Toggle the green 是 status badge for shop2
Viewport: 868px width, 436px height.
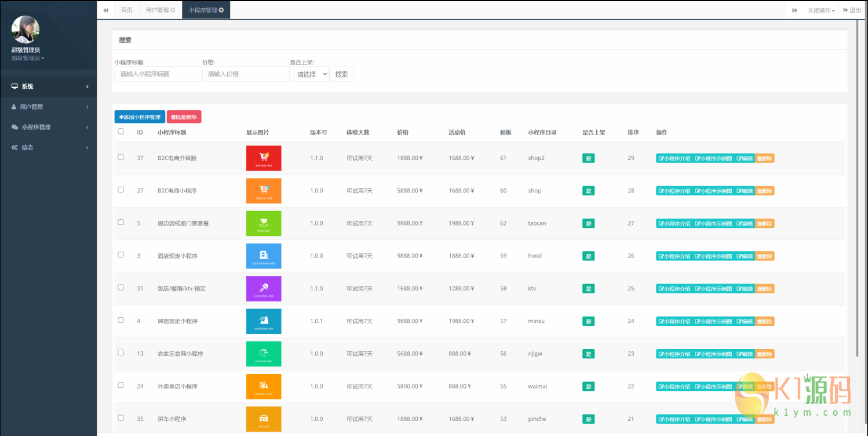588,158
